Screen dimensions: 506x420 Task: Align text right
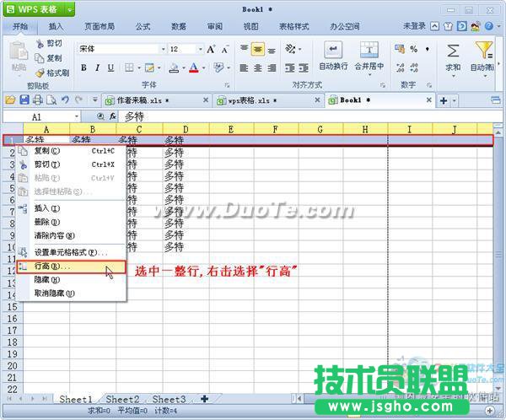point(272,67)
